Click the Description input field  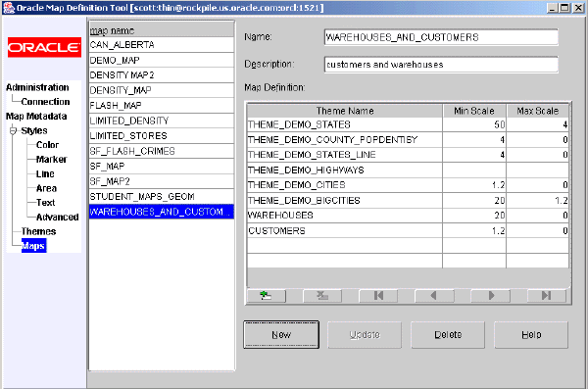pos(441,65)
